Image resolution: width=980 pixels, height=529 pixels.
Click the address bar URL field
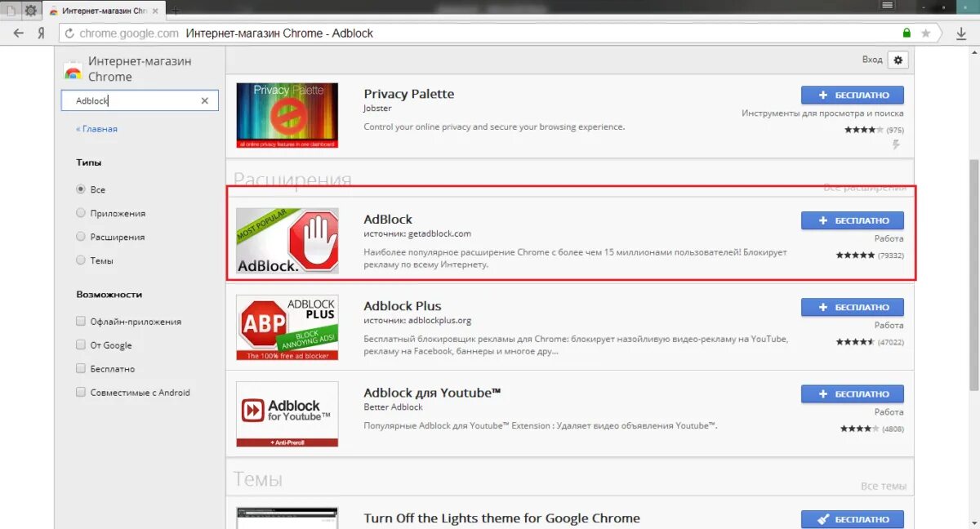coord(497,33)
